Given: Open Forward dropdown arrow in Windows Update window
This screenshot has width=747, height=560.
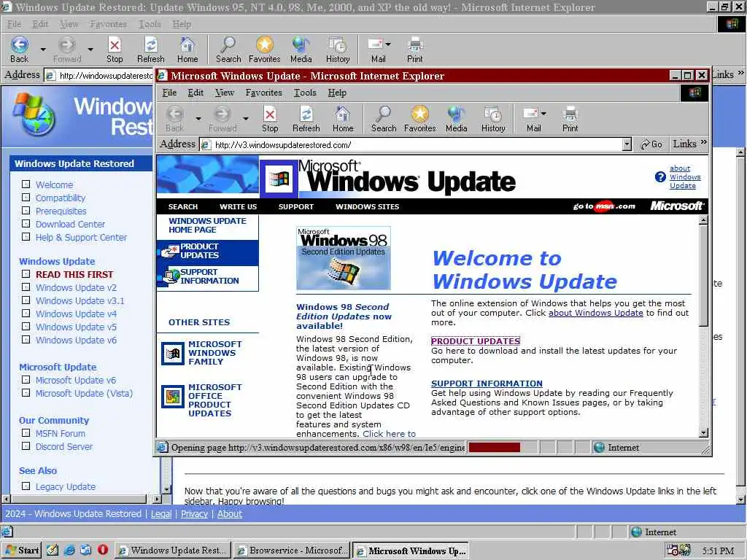Looking at the screenshot, I should pos(245,118).
